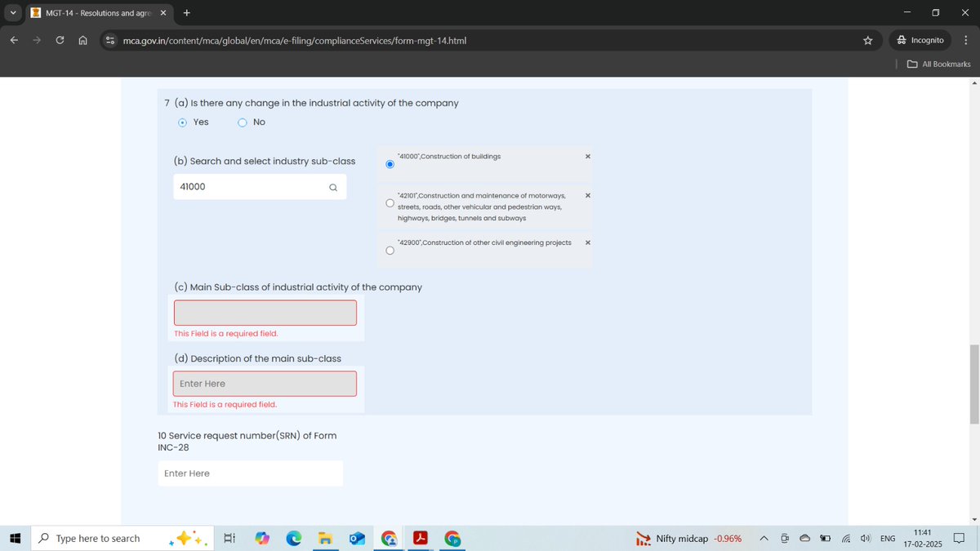The width and height of the screenshot is (980, 551).
Task: Open the Incognito profile indicator
Action: [920, 40]
